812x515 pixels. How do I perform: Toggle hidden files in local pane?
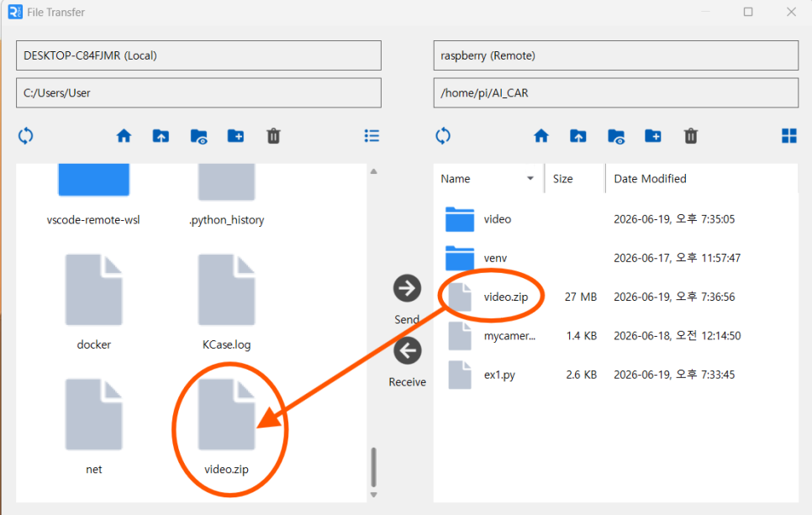199,137
